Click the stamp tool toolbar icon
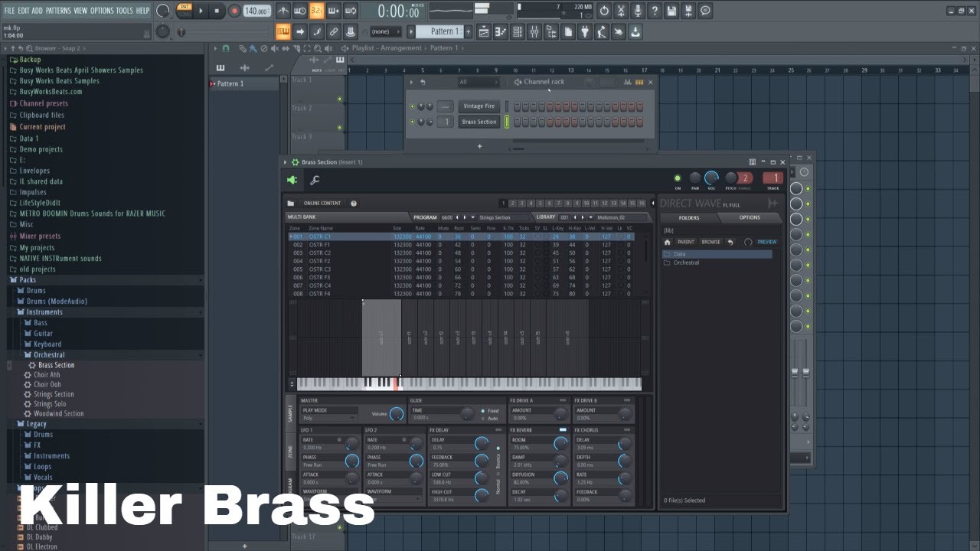This screenshot has width=980, height=551. click(350, 31)
